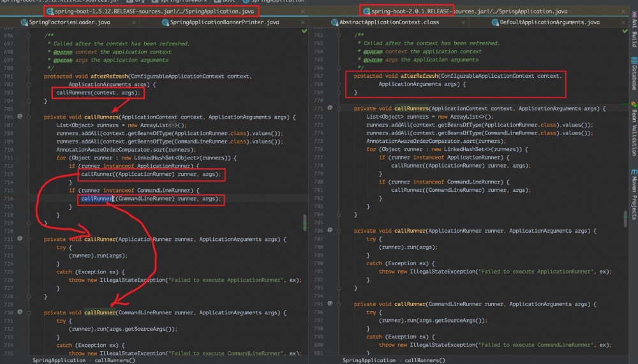Click gutter marker at line 795 in right editor
Image resolution: width=638 pixels, height=364 pixels.
(330, 303)
